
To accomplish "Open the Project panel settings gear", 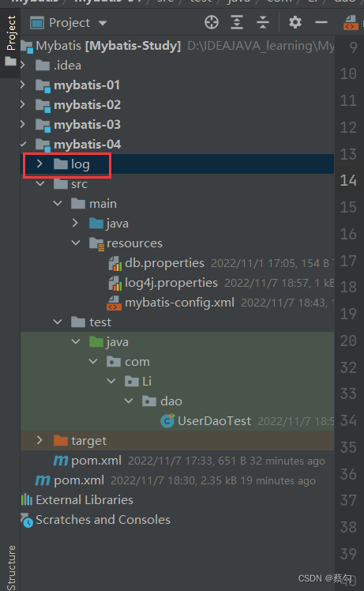I will click(295, 23).
